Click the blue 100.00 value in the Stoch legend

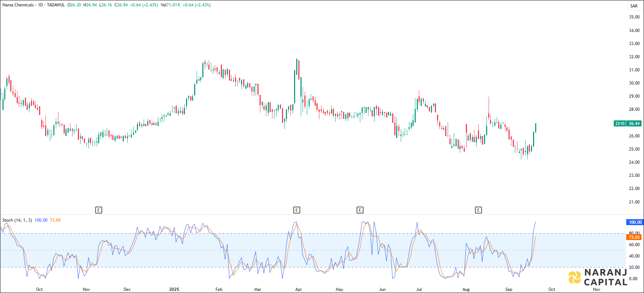41,220
